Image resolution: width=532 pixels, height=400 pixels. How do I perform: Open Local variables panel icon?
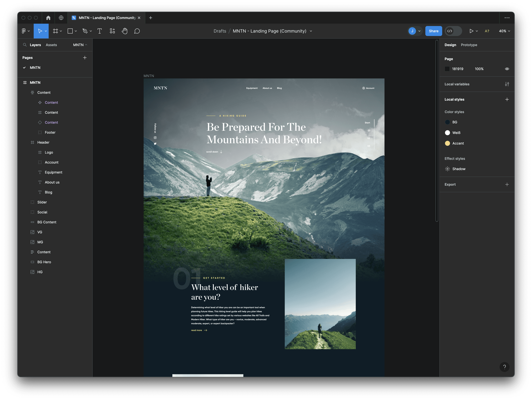(507, 84)
